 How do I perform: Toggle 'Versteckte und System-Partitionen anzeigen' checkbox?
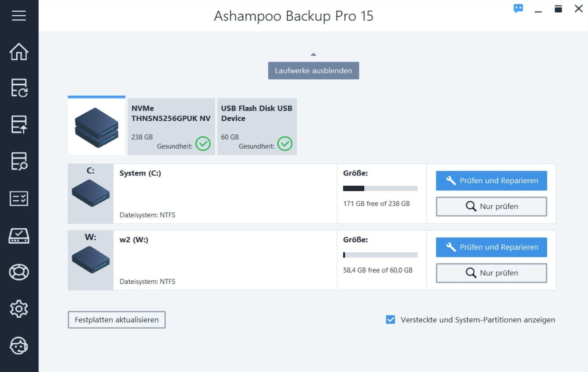tap(390, 320)
